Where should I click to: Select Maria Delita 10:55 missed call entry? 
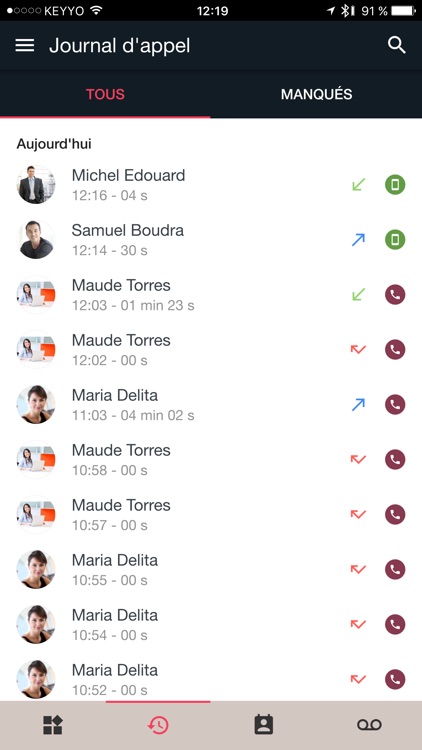[x=211, y=570]
